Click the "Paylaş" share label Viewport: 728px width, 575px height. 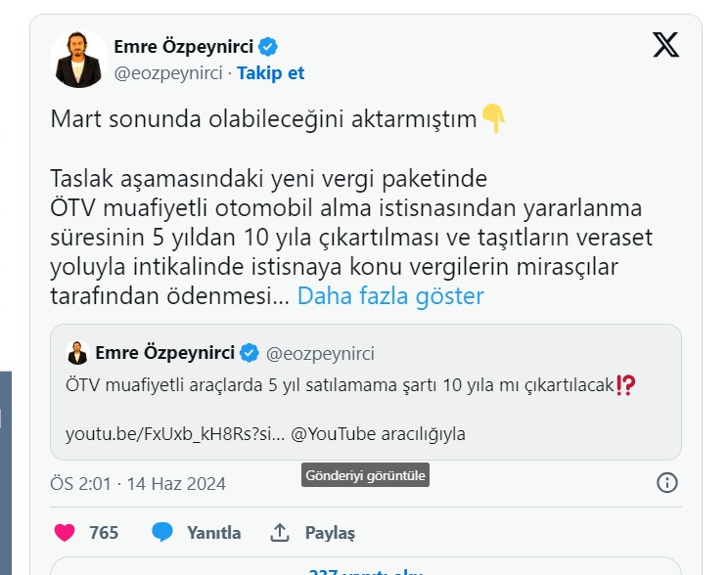coord(330,533)
